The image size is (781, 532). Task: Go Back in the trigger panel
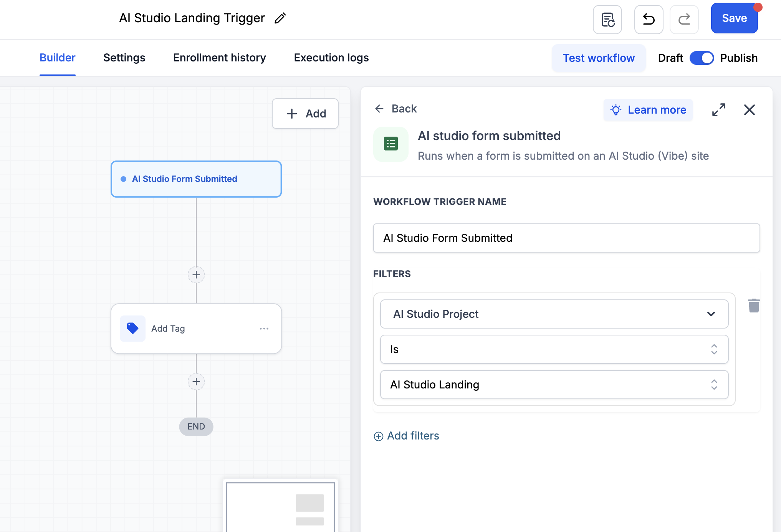click(x=396, y=109)
